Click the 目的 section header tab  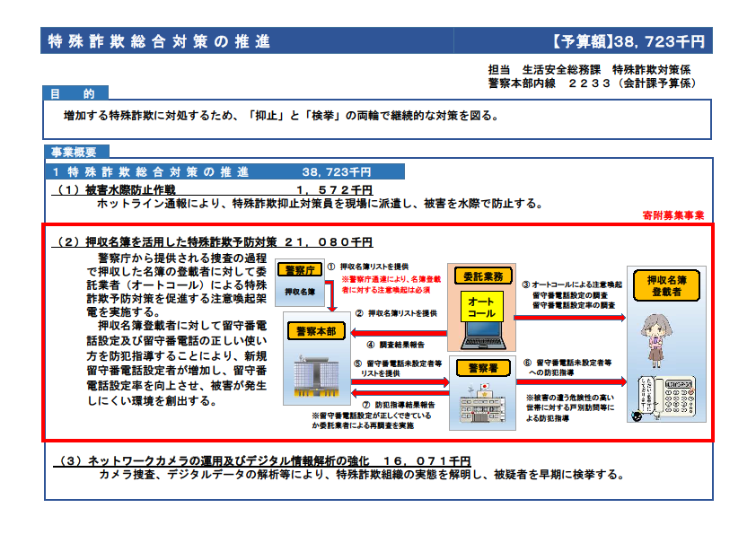coord(75,93)
